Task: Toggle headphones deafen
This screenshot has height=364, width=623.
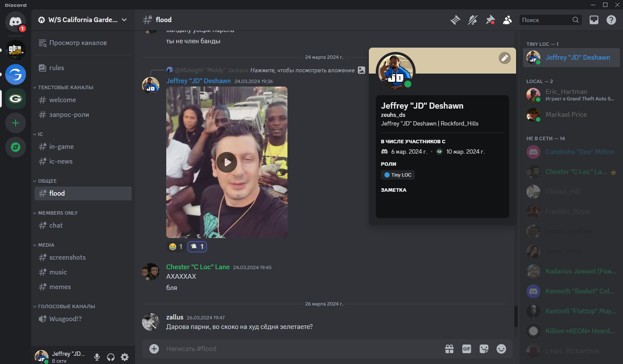Action: coord(111,357)
